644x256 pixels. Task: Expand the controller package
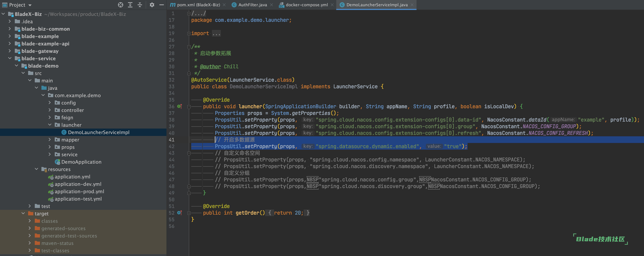click(50, 110)
